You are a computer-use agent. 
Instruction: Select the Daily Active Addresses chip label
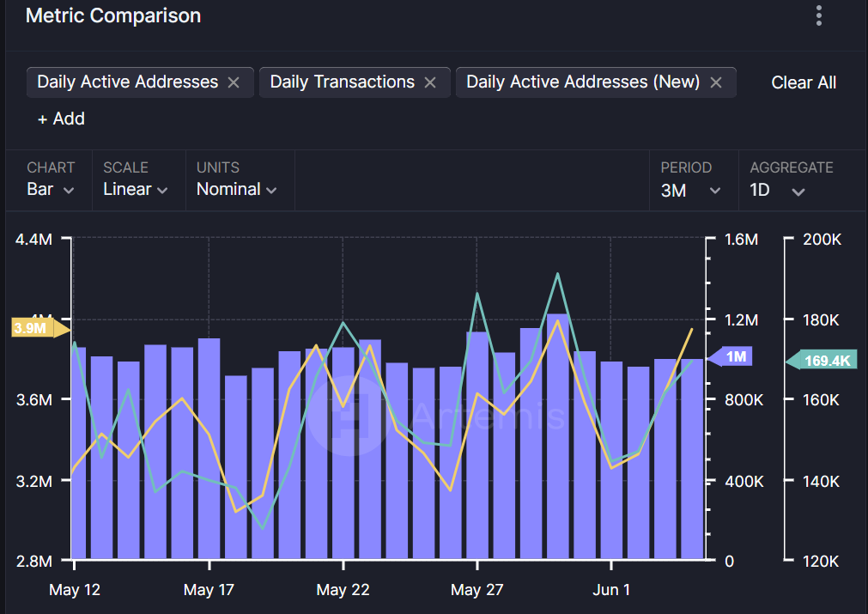coord(128,82)
